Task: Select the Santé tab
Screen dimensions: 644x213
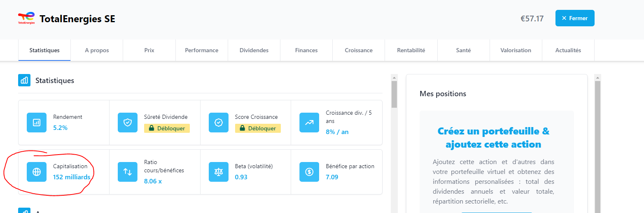Action: click(x=463, y=50)
